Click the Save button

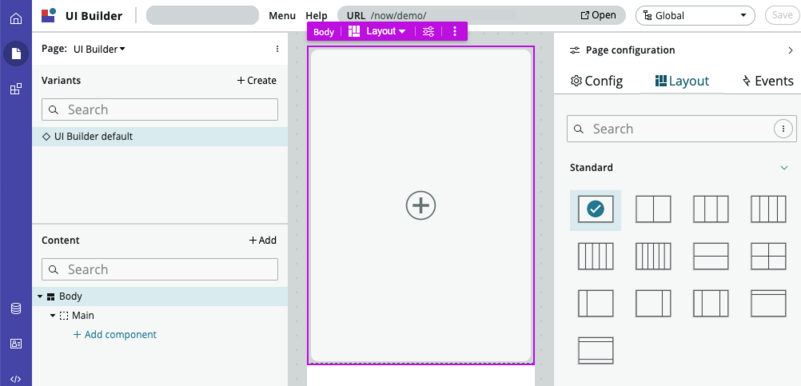(782, 15)
